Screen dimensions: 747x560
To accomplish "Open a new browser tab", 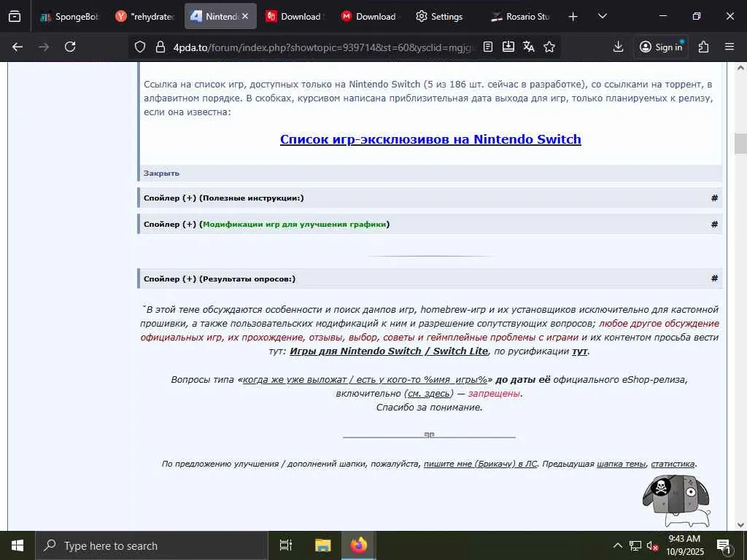I will pyautogui.click(x=573, y=17).
